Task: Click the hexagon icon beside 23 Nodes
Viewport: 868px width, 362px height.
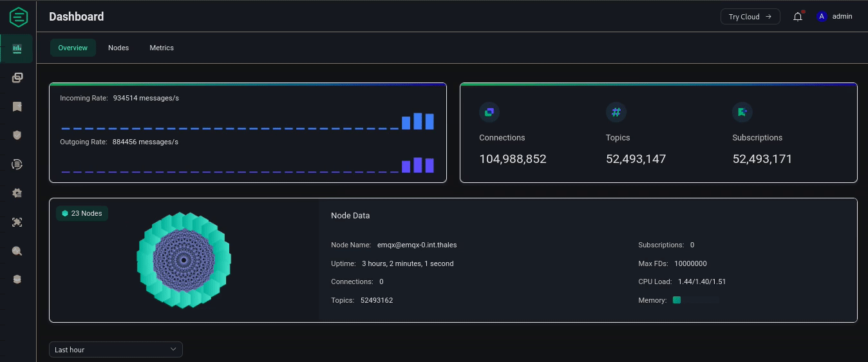Action: 65,213
